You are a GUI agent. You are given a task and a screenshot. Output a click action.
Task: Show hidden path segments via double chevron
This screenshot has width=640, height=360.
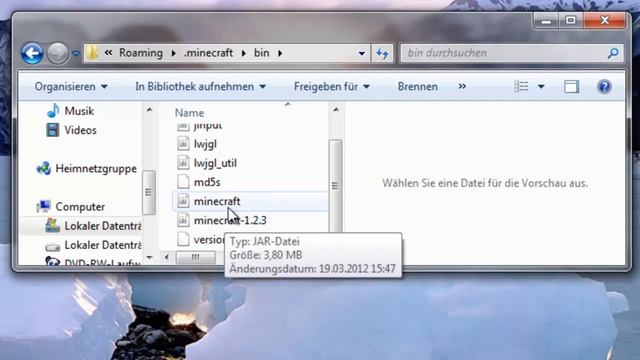(108, 53)
